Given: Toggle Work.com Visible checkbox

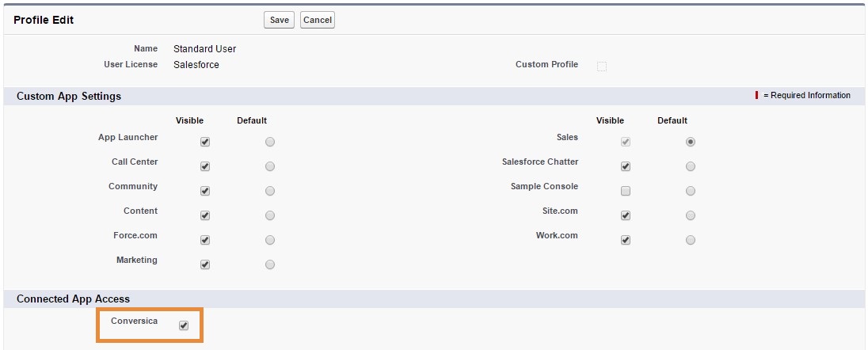Looking at the screenshot, I should pyautogui.click(x=626, y=240).
